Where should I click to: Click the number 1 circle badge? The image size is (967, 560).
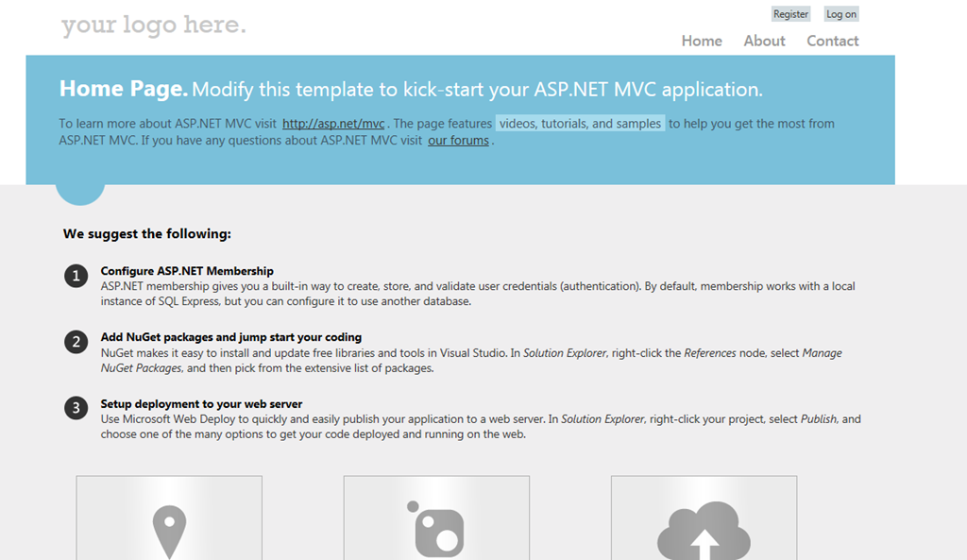point(76,276)
